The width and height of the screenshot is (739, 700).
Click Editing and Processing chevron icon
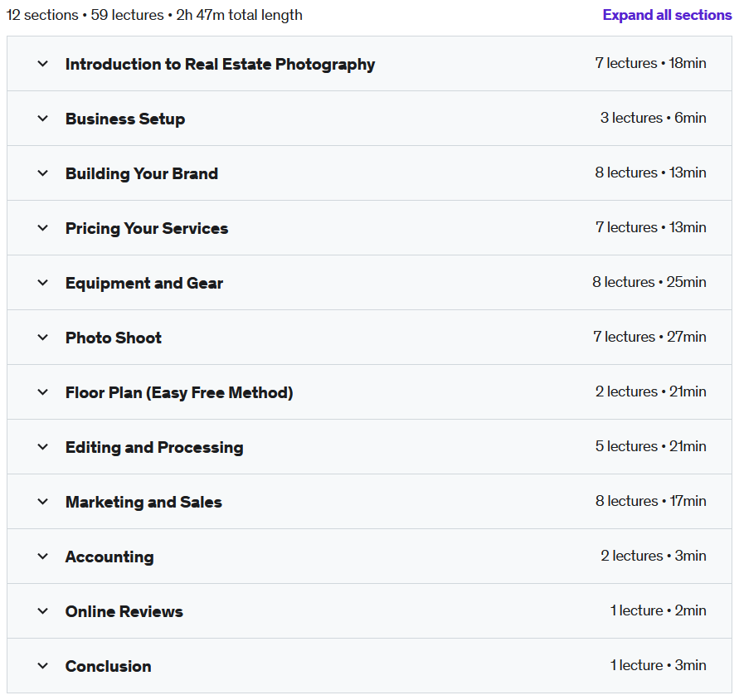point(43,446)
